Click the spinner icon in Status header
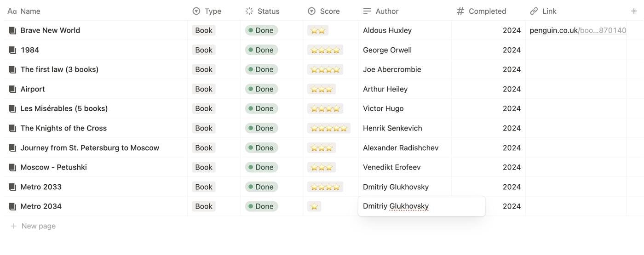This screenshot has width=644, height=255. tap(249, 11)
